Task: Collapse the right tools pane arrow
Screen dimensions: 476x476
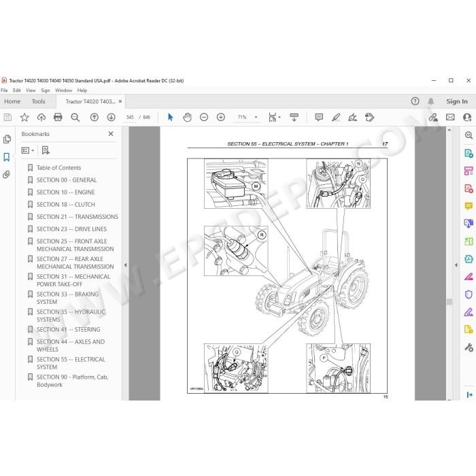Action: coord(456,265)
